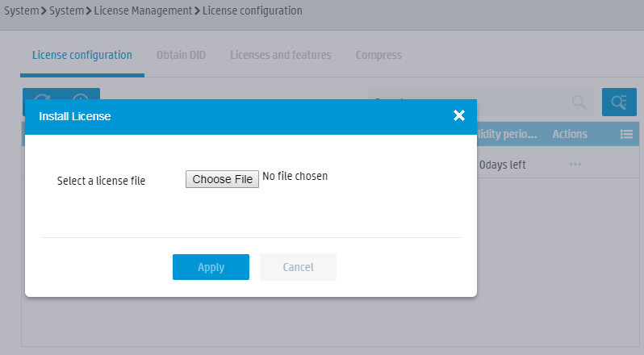Switch to the Obtain DID tab
The width and height of the screenshot is (644, 355).
181,55
